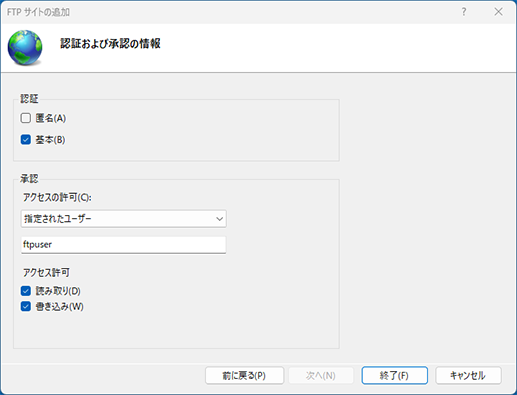Click the 認証 group box caption
The height and width of the screenshot is (395, 517).
pyautogui.click(x=29, y=99)
